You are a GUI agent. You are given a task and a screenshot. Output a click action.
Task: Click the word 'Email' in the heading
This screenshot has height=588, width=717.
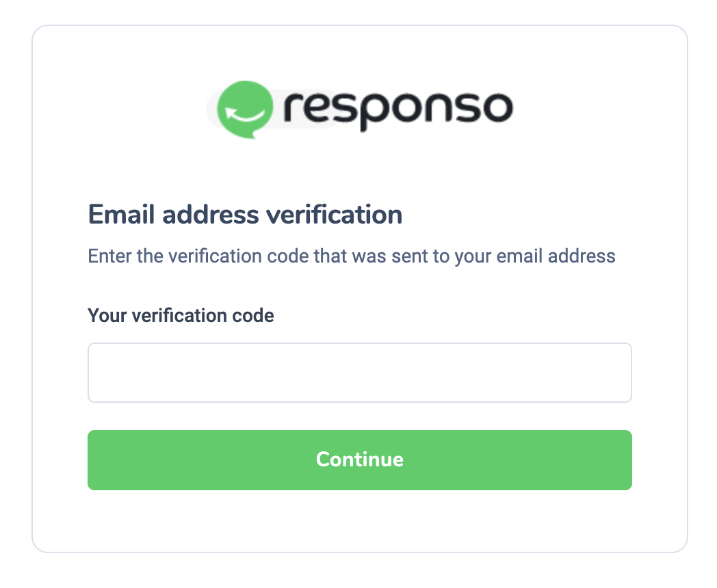120,215
